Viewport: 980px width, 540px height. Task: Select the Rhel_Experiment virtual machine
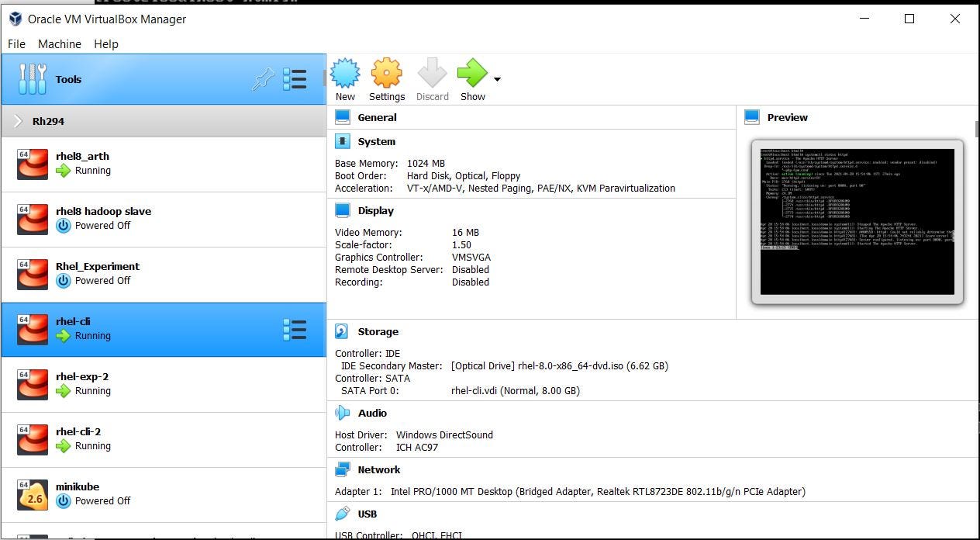point(164,274)
